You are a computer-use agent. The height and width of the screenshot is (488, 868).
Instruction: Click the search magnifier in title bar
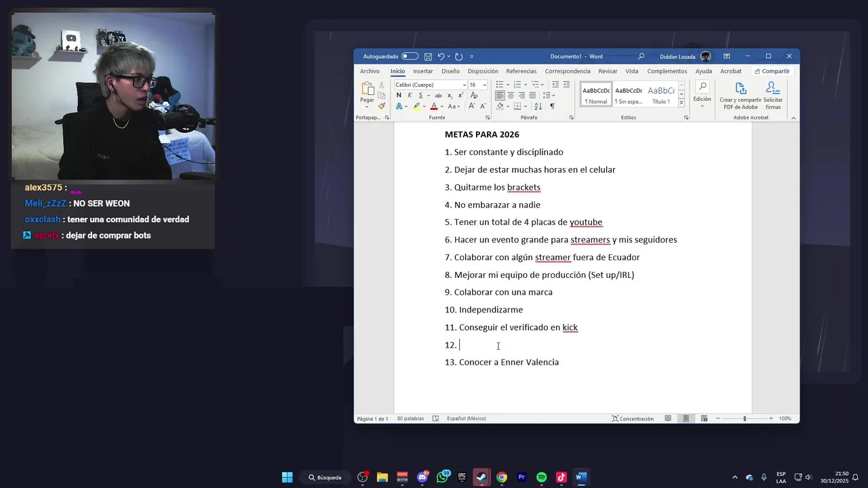[641, 56]
